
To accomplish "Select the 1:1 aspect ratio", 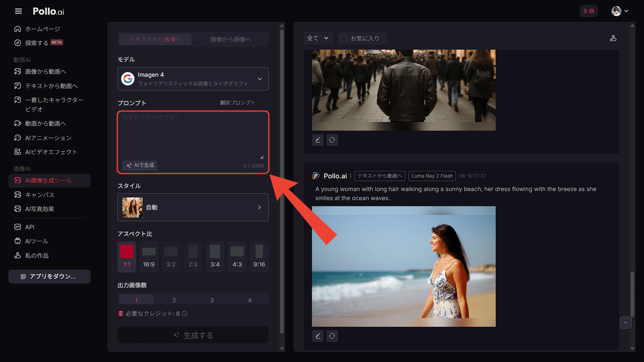I will point(127,256).
